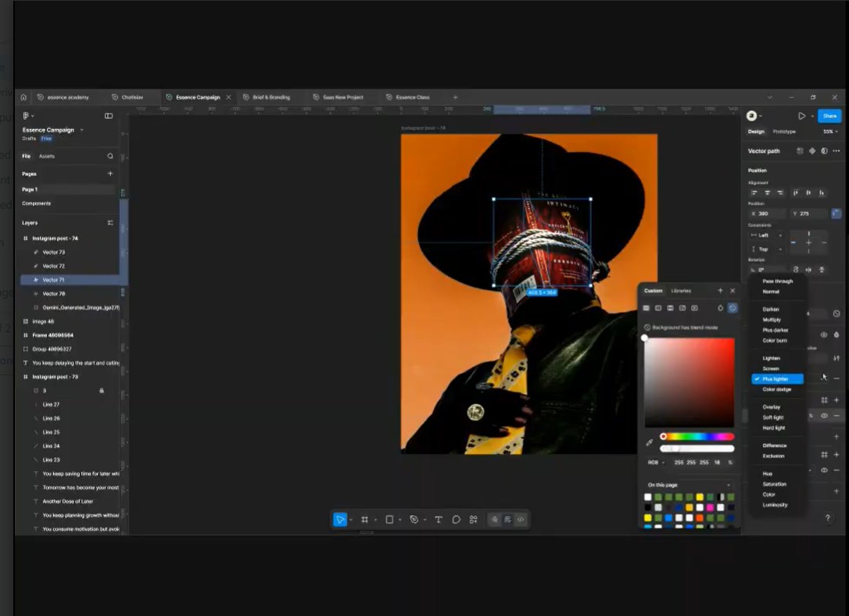Present prototype with play icon
Viewport: 849px width, 616px height.
(x=801, y=116)
